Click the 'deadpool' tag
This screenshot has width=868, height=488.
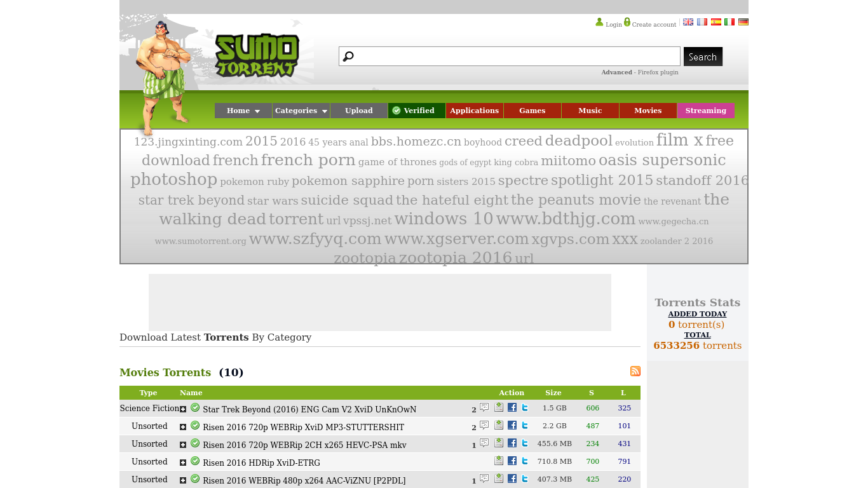579,141
